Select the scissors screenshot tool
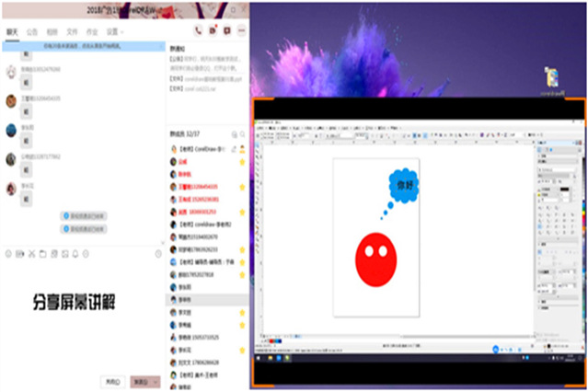 point(32,253)
